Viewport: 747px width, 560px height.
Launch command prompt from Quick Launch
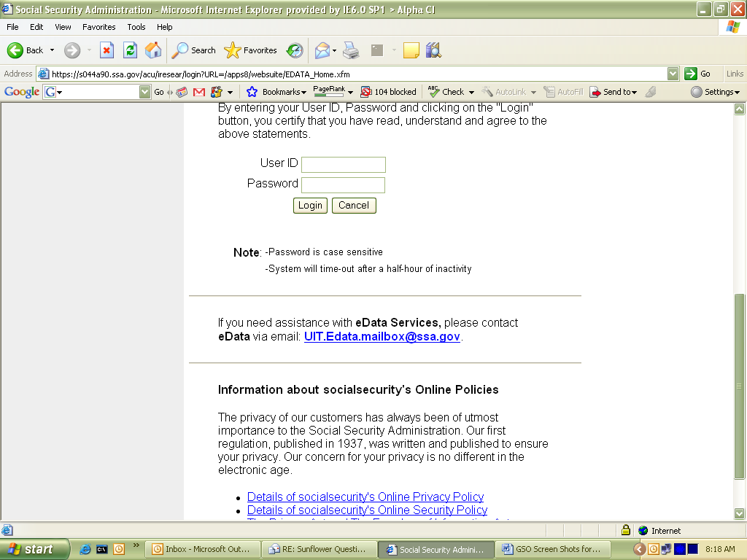(102, 550)
